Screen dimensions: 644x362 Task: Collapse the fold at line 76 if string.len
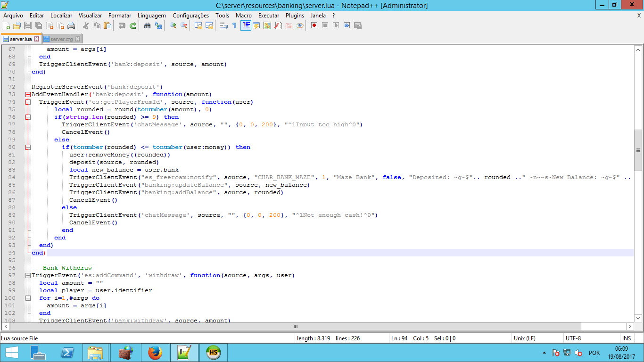click(28, 117)
